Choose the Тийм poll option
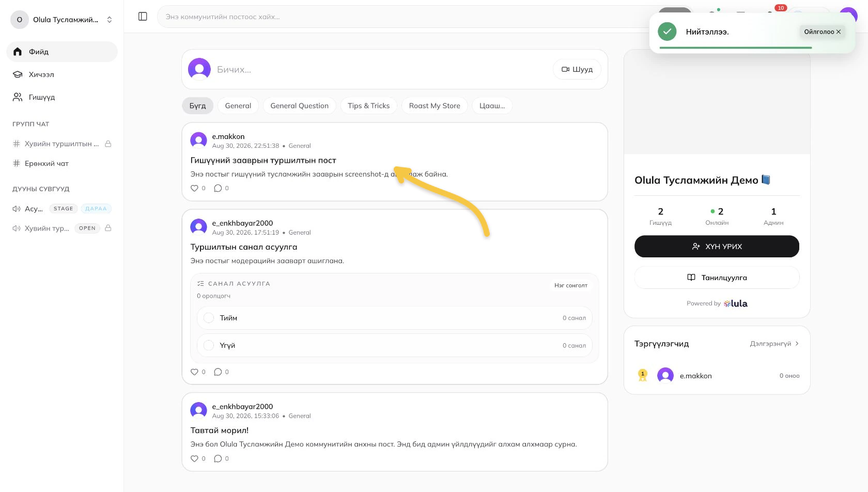This screenshot has height=492, width=868. click(x=394, y=318)
